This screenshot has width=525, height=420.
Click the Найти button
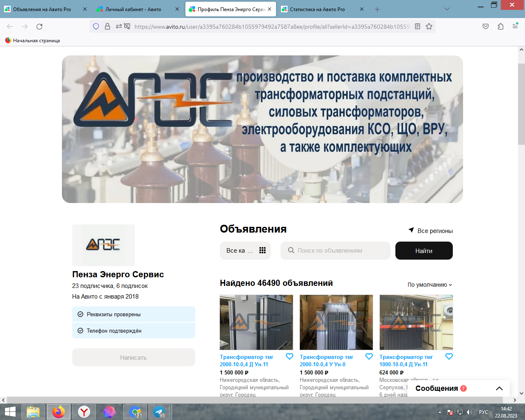(424, 251)
